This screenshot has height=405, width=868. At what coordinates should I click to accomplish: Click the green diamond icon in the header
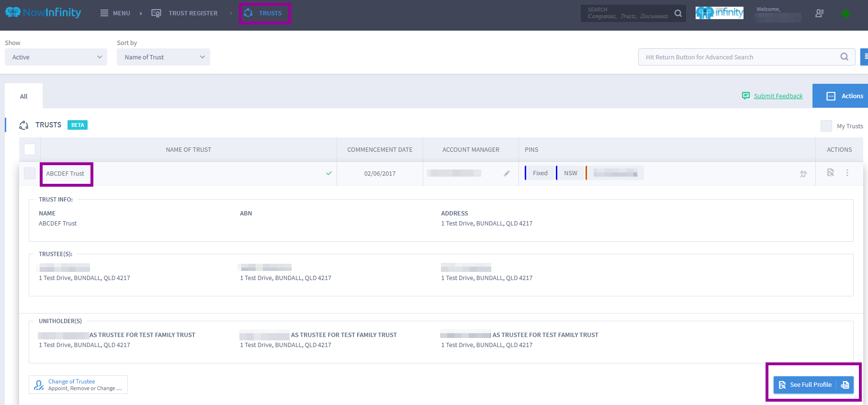(846, 13)
